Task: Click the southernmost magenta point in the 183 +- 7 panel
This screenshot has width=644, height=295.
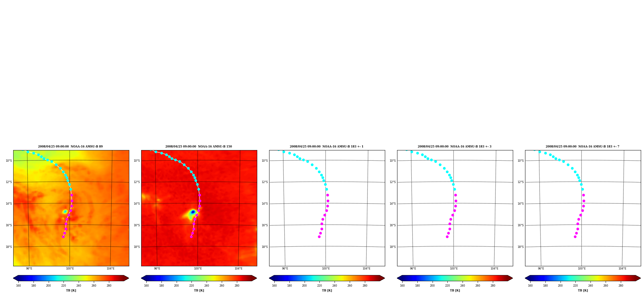Action: click(575, 237)
